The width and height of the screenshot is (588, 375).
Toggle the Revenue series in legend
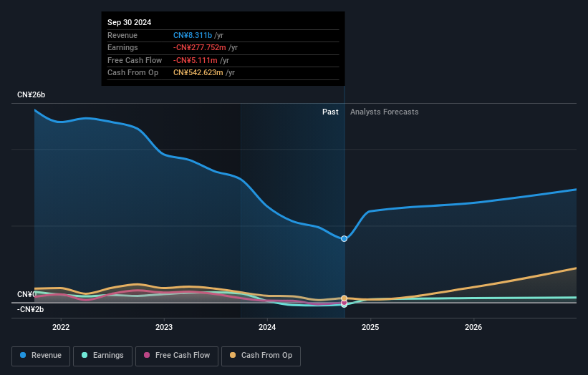pos(42,356)
